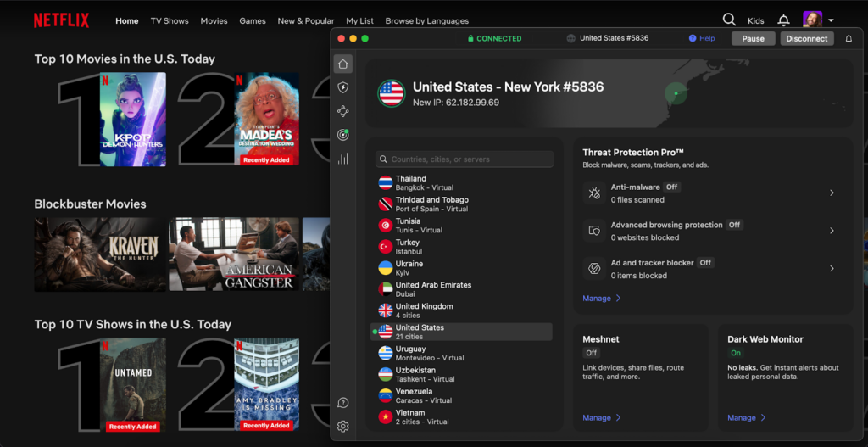This screenshot has height=447, width=868.
Task: Click the Ukraine flag icon
Action: point(386,268)
